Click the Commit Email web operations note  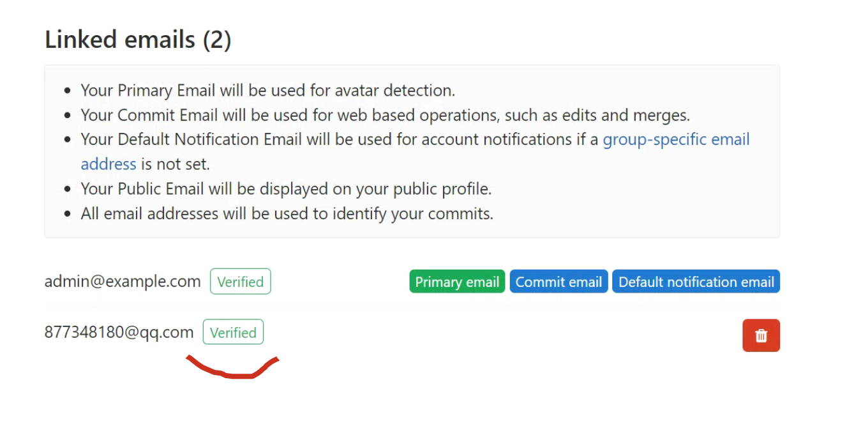point(385,115)
